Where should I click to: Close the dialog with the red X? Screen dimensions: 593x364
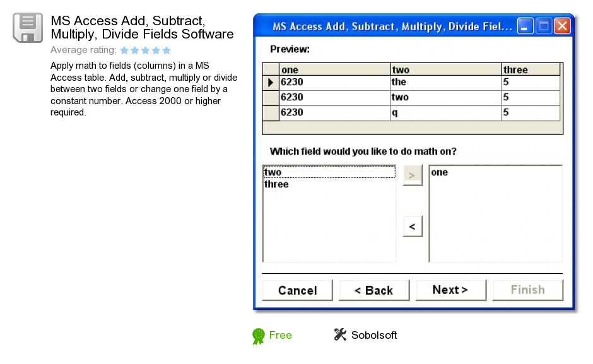click(562, 26)
